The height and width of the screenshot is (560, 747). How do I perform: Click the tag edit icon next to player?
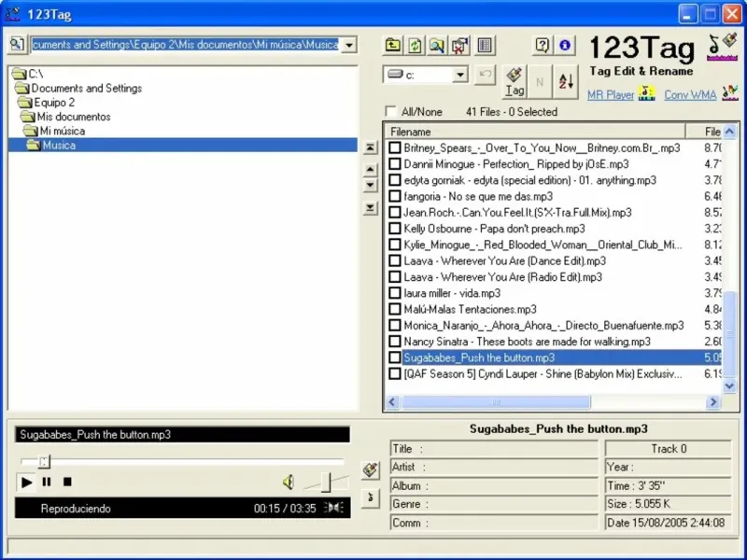pyautogui.click(x=371, y=470)
